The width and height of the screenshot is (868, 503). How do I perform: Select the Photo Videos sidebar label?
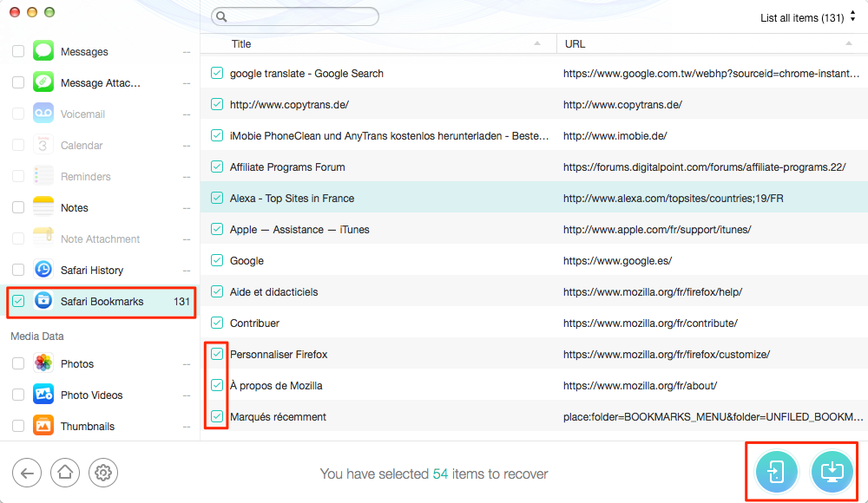[x=91, y=395]
